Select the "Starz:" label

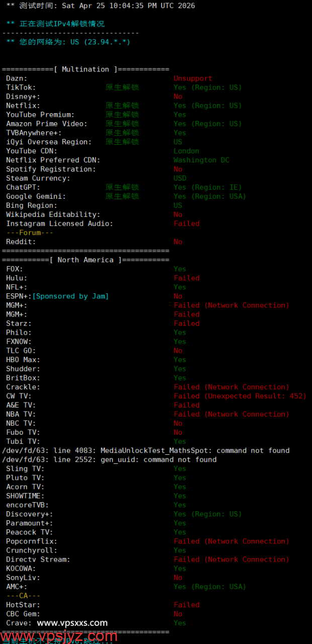[19, 324]
